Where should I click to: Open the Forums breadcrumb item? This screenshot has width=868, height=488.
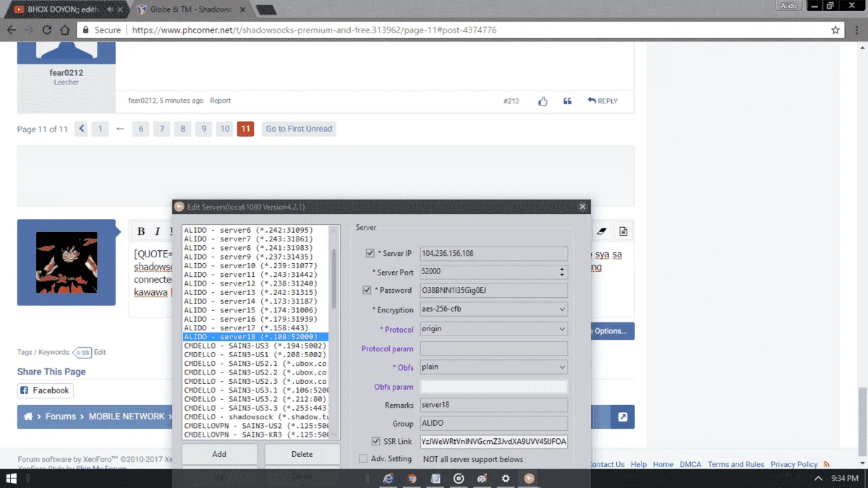click(61, 416)
